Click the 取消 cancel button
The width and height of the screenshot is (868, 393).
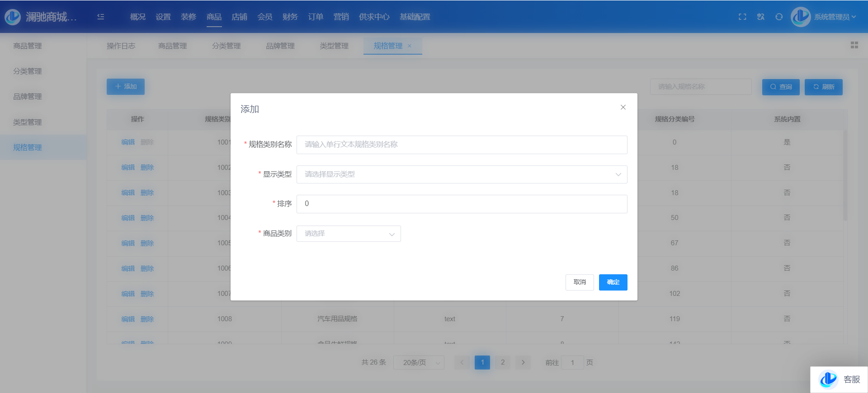(580, 282)
